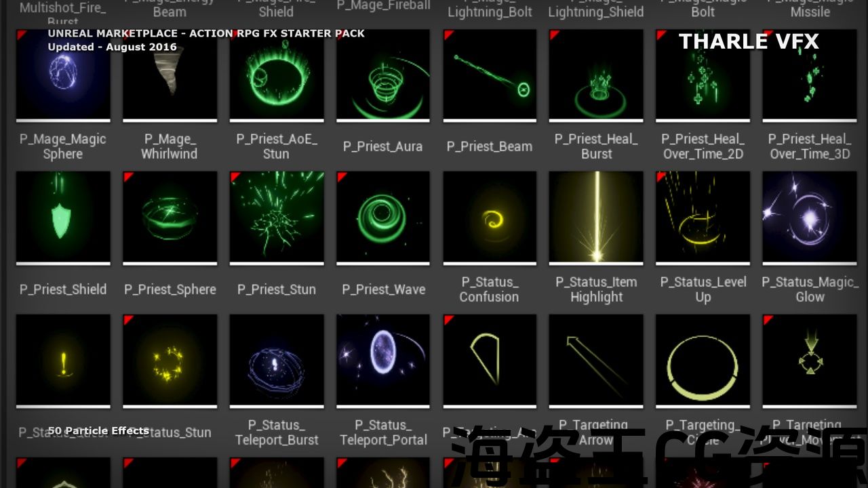Select the P_Mage_Whirlwind tornado thumbnail
This screenshot has width=868, height=488.
point(170,75)
